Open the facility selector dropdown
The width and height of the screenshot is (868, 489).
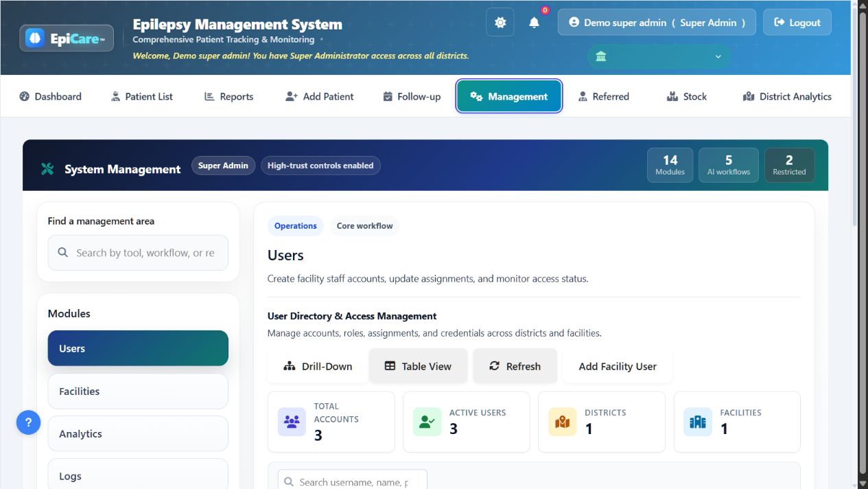659,56
